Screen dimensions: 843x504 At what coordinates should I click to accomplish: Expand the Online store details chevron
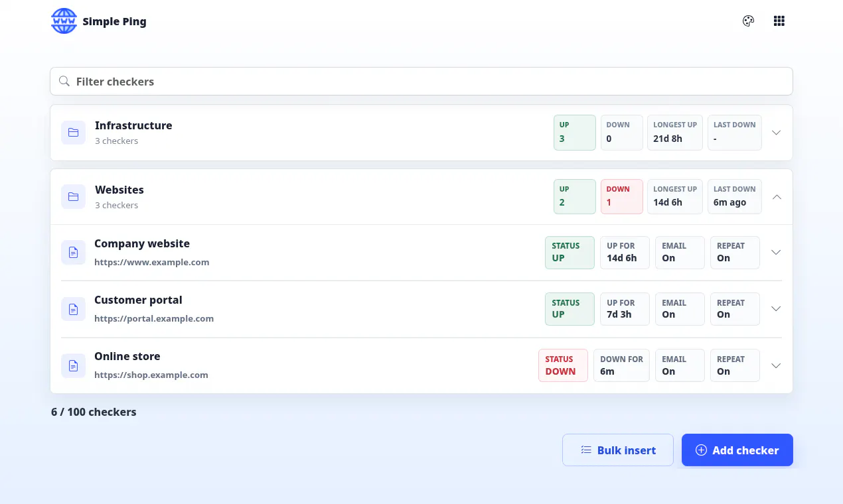coord(775,365)
